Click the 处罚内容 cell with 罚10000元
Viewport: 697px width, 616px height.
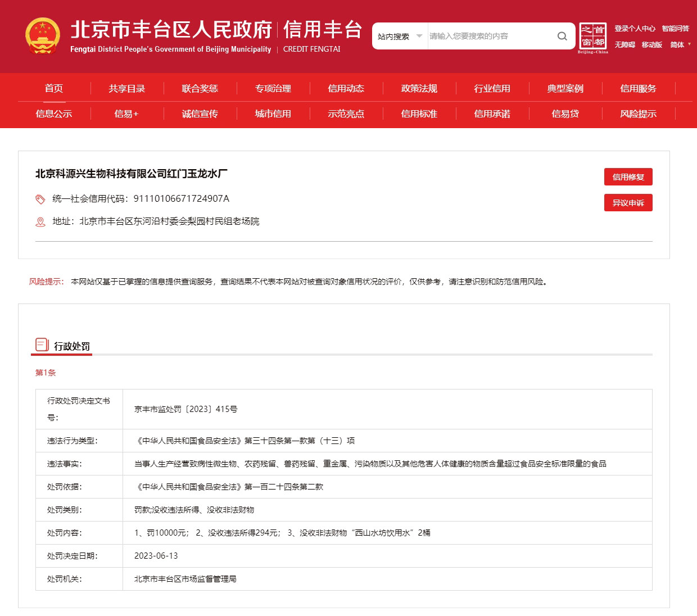click(387, 533)
